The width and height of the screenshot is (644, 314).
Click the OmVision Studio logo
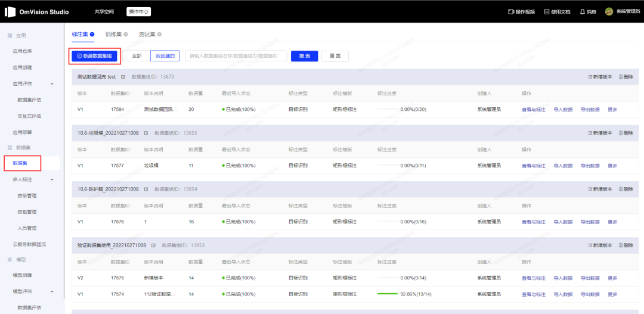[11, 12]
